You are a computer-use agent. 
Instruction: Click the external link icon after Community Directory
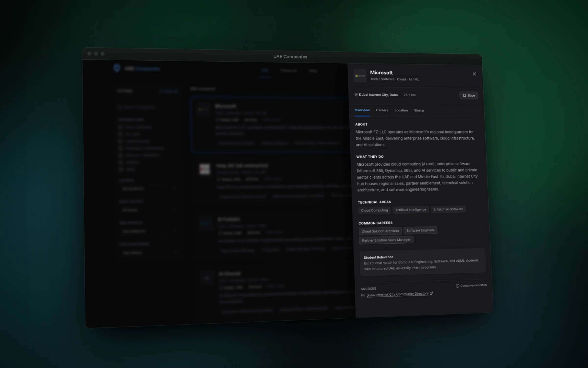[431, 293]
